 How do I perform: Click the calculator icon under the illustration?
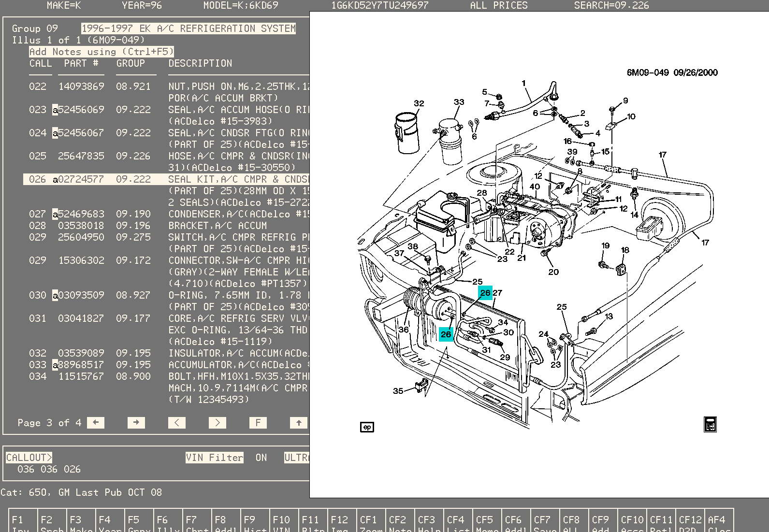click(x=710, y=424)
